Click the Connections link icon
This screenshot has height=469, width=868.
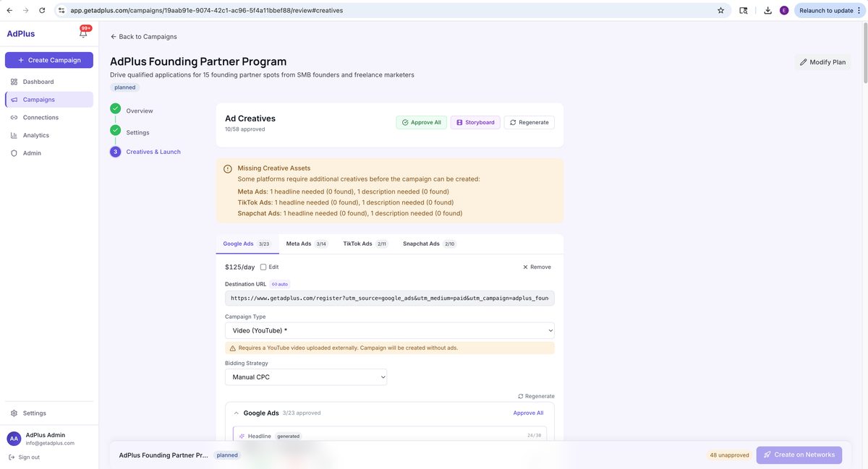[x=14, y=117]
